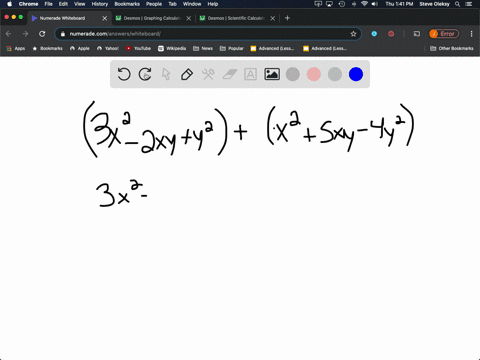Pick the gray swatch beside blue
Viewport: 480px width, 360px height.
pos(335,74)
